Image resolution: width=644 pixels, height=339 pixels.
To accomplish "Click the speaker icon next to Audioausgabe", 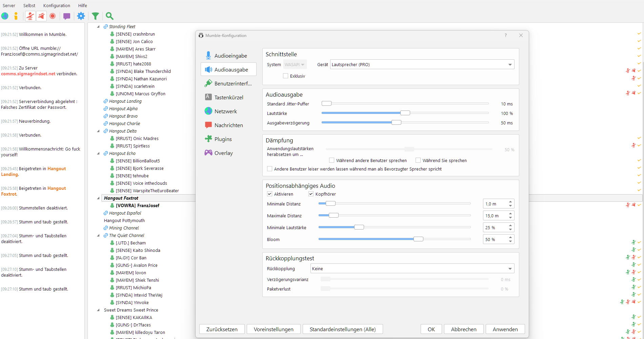I will (208, 69).
